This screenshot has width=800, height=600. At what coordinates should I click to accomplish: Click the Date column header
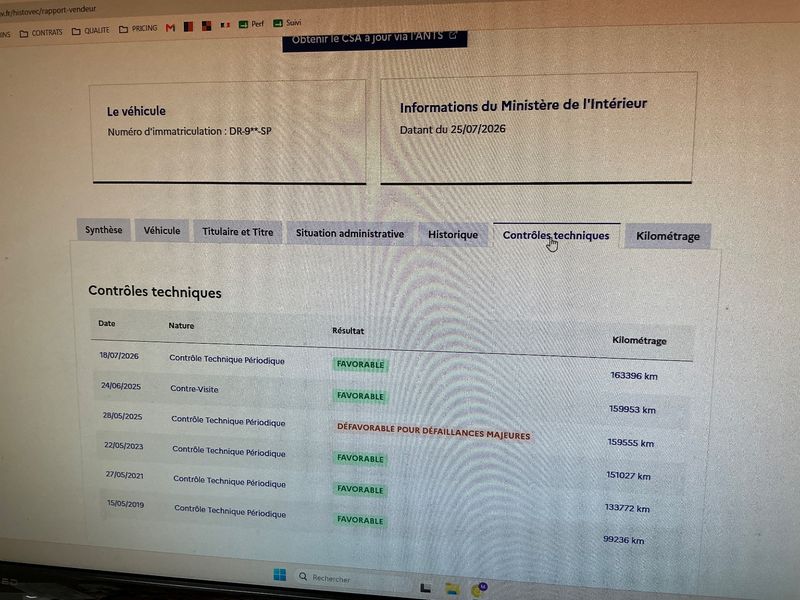(107, 323)
